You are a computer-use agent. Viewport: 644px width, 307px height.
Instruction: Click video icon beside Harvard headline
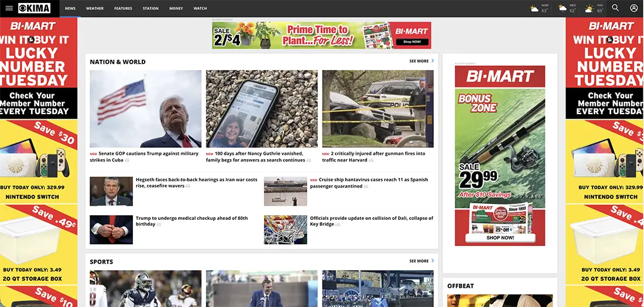tap(371, 160)
